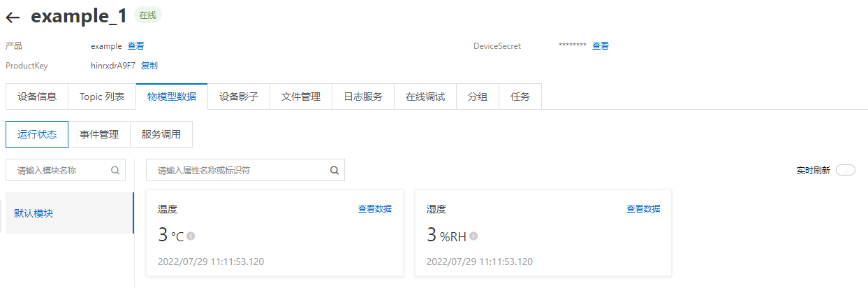Click 查看 link next to product example
The height and width of the screenshot is (307, 868).
coord(135,46)
